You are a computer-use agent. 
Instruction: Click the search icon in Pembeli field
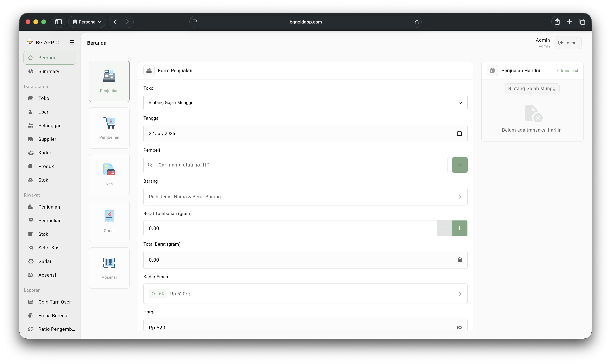[x=150, y=165]
